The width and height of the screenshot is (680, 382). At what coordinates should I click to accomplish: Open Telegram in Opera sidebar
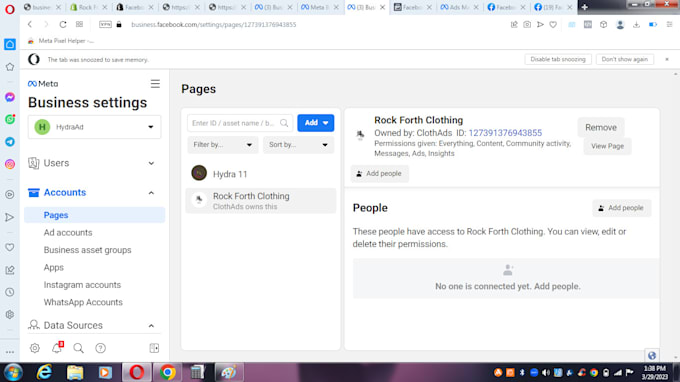[10, 142]
